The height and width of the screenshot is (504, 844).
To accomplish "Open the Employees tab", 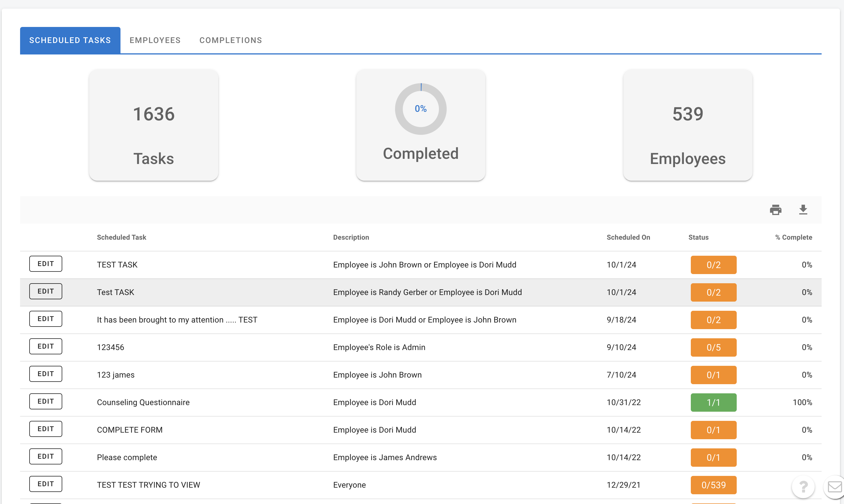I will point(155,40).
